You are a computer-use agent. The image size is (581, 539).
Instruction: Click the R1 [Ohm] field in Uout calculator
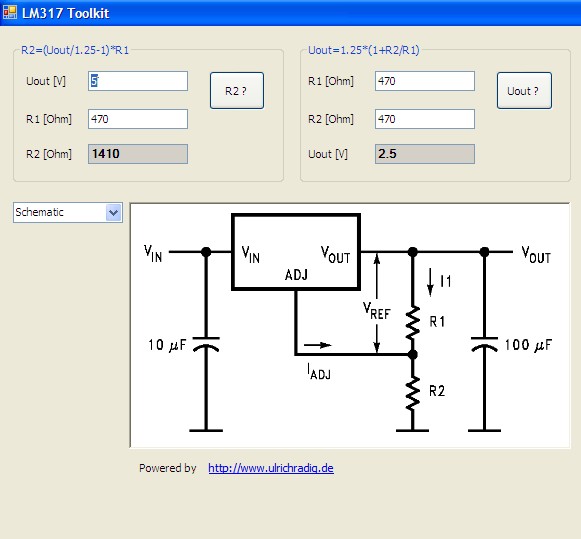tap(425, 81)
